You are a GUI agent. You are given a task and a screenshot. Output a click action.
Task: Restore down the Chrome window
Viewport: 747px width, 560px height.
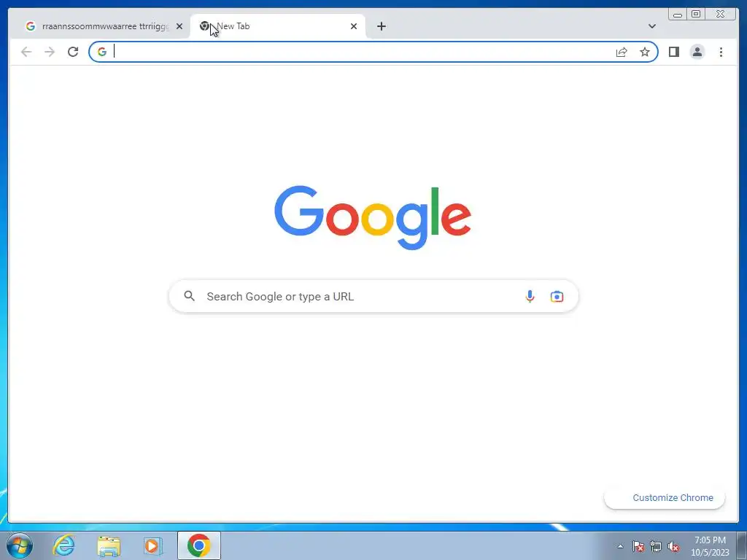(696, 15)
